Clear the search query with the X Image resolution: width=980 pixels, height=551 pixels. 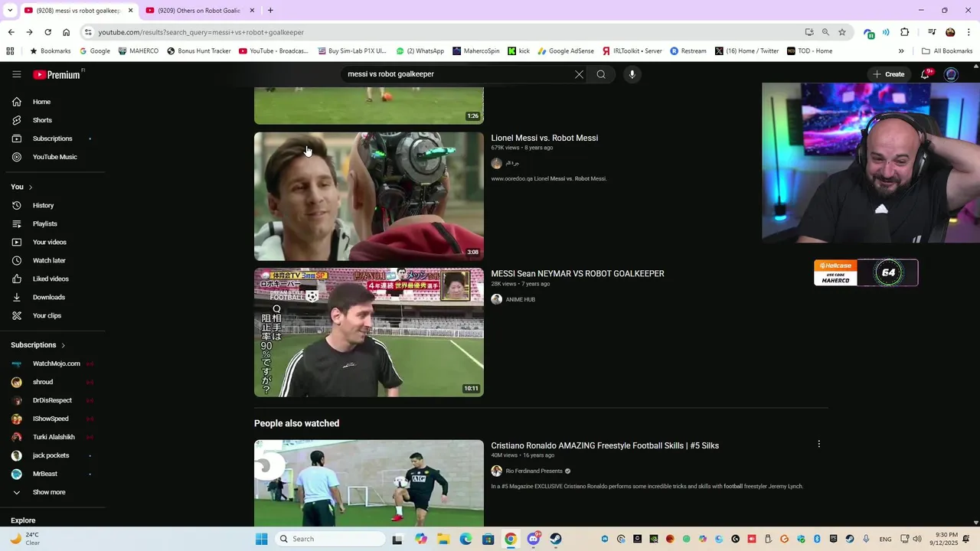click(579, 74)
